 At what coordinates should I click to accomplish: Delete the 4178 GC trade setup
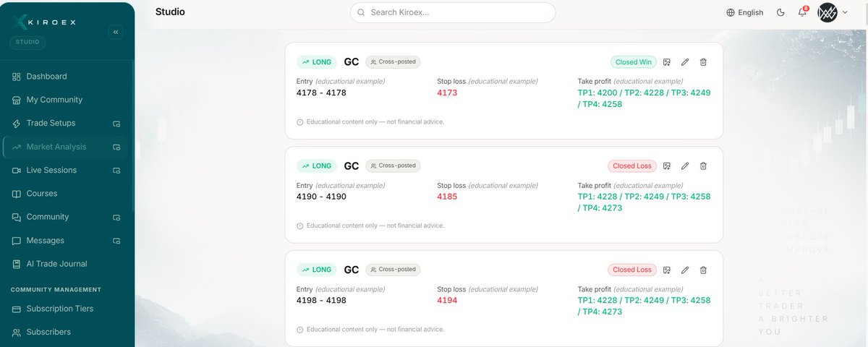tap(703, 62)
